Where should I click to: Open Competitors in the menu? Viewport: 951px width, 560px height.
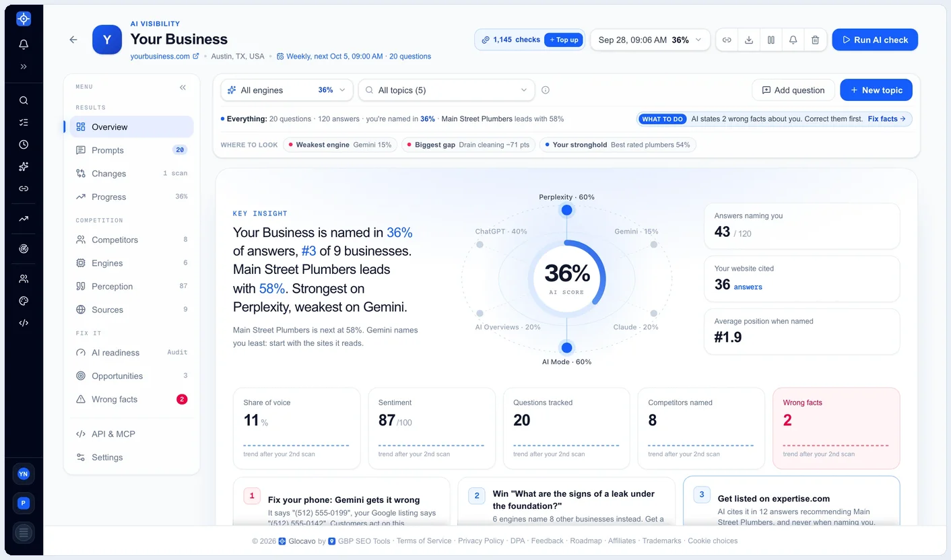(131, 240)
